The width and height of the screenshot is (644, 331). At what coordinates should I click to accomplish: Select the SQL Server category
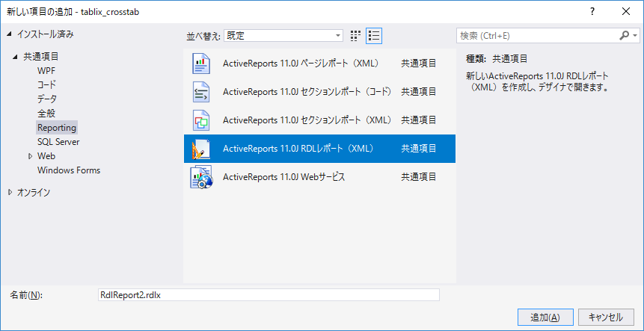(58, 142)
